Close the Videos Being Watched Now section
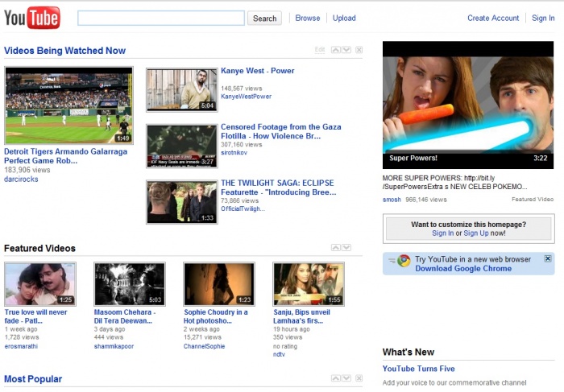Viewport: 564px width, 392px height. point(359,50)
